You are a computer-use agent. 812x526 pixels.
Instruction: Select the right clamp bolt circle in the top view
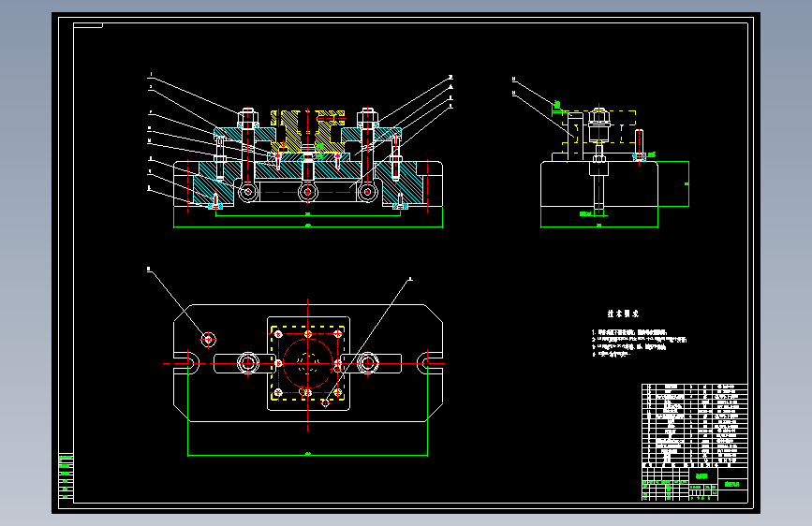pos(368,363)
